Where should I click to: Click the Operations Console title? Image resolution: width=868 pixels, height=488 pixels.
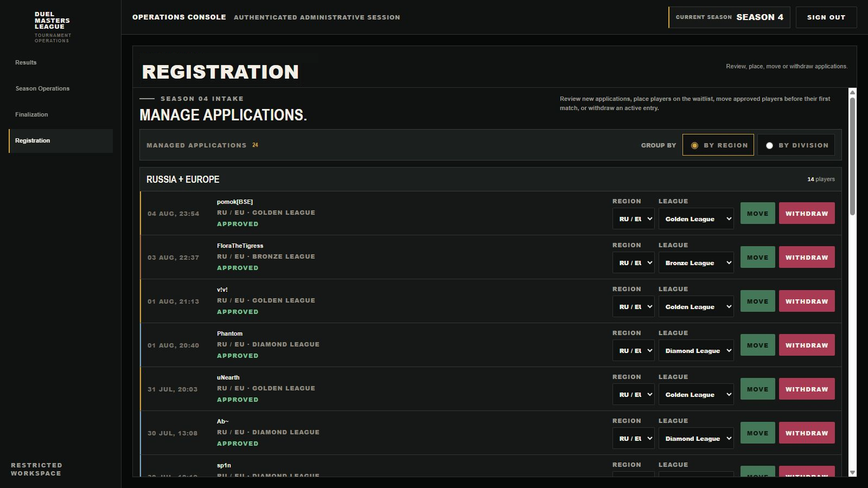(x=179, y=17)
